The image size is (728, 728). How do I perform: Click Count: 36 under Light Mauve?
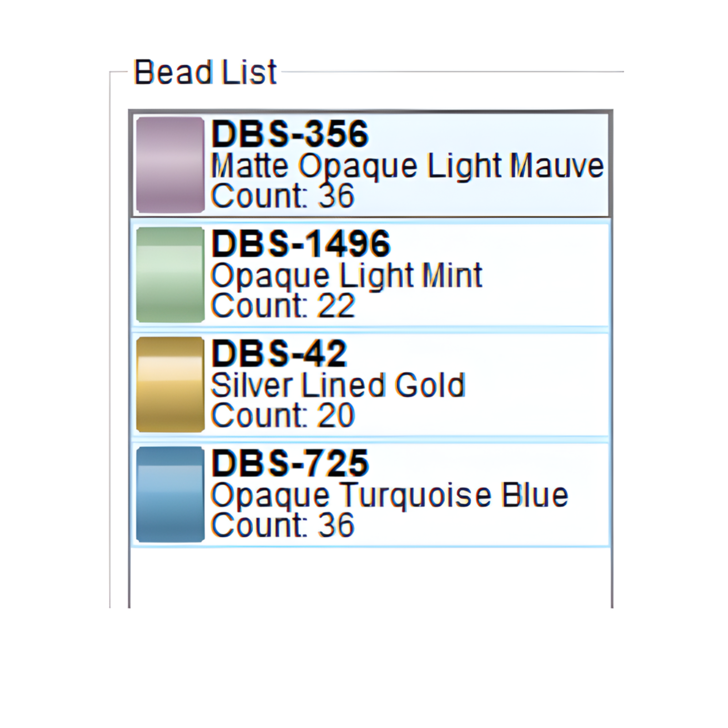pyautogui.click(x=283, y=196)
